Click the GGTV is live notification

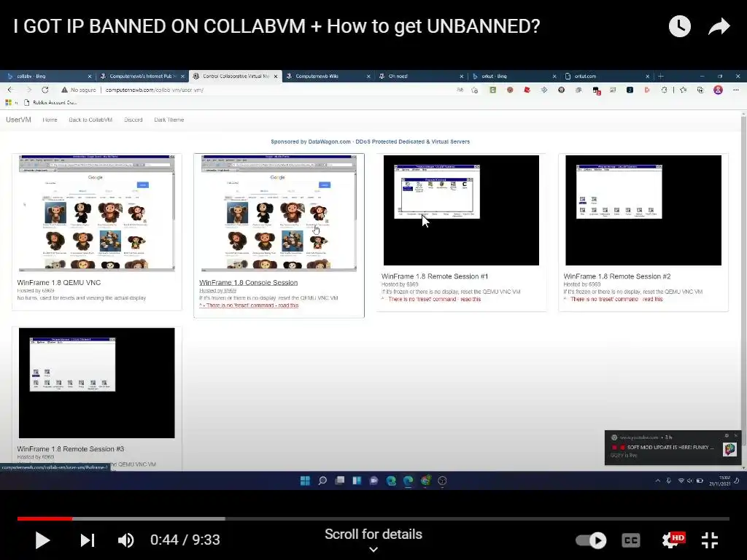pyautogui.click(x=673, y=447)
